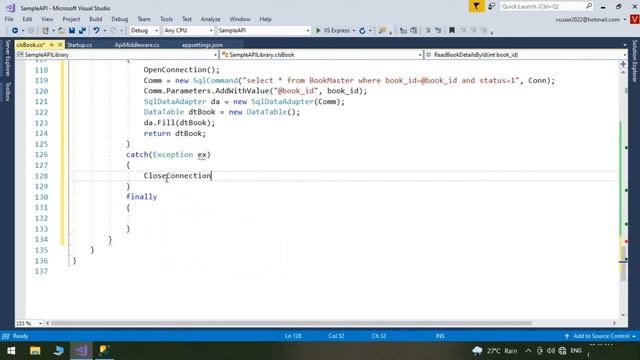Image resolution: width=640 pixels, height=360 pixels.
Task: Switch to the appsettings.json tab
Action: (x=202, y=45)
